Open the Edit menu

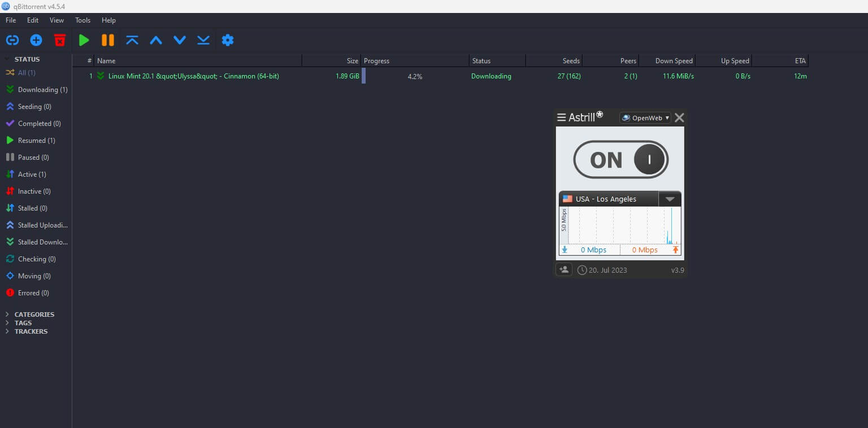click(x=33, y=20)
